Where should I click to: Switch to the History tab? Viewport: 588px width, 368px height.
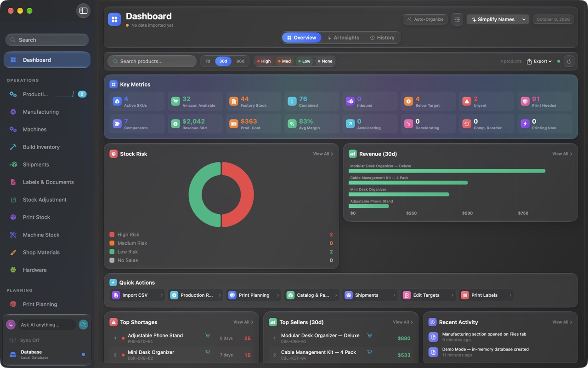(382, 38)
